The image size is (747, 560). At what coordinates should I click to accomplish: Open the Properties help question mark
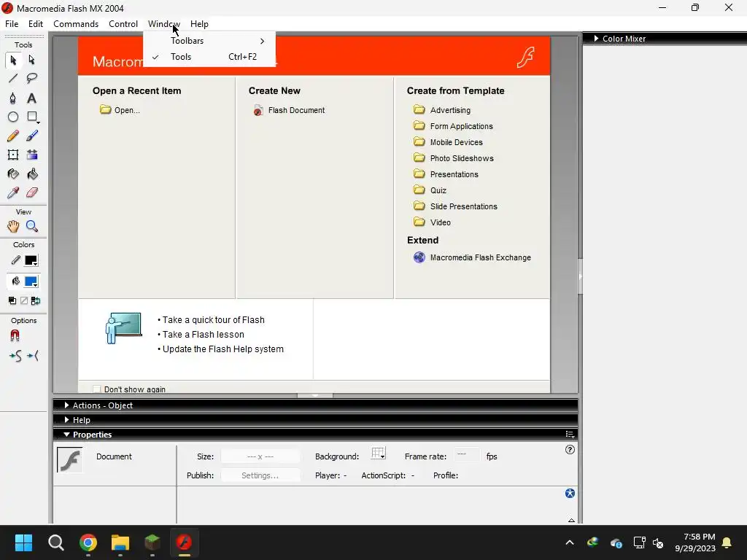pos(570,449)
